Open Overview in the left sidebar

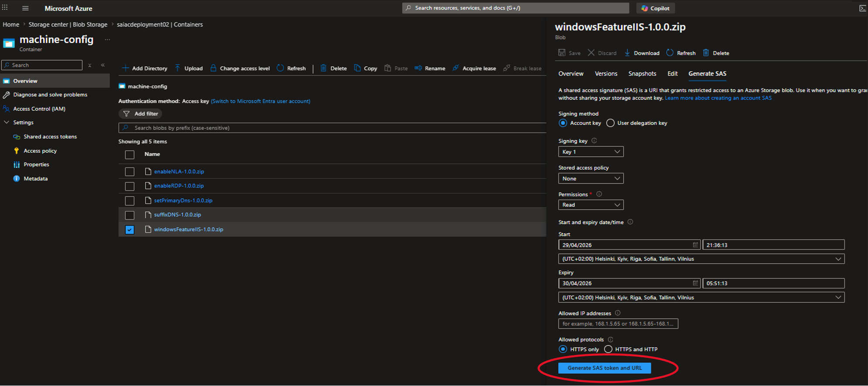tap(55, 81)
